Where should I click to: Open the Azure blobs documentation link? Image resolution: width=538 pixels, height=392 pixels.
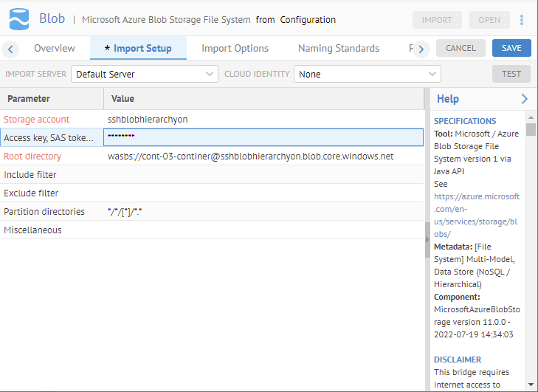[x=476, y=215]
